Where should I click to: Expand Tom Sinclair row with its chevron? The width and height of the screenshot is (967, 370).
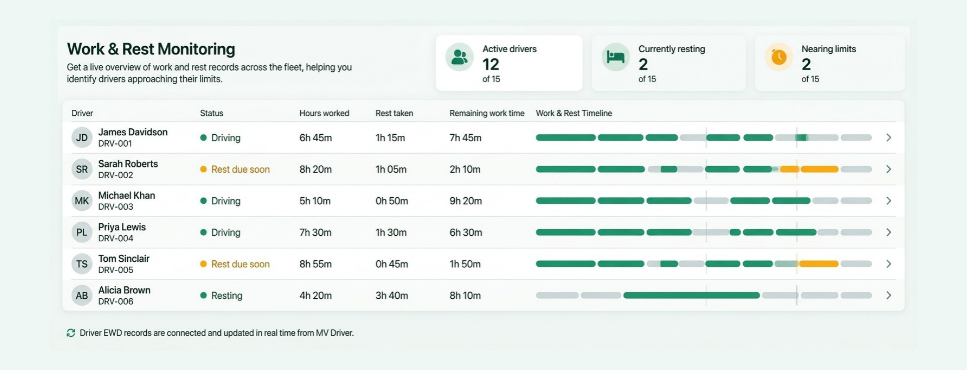pos(889,264)
